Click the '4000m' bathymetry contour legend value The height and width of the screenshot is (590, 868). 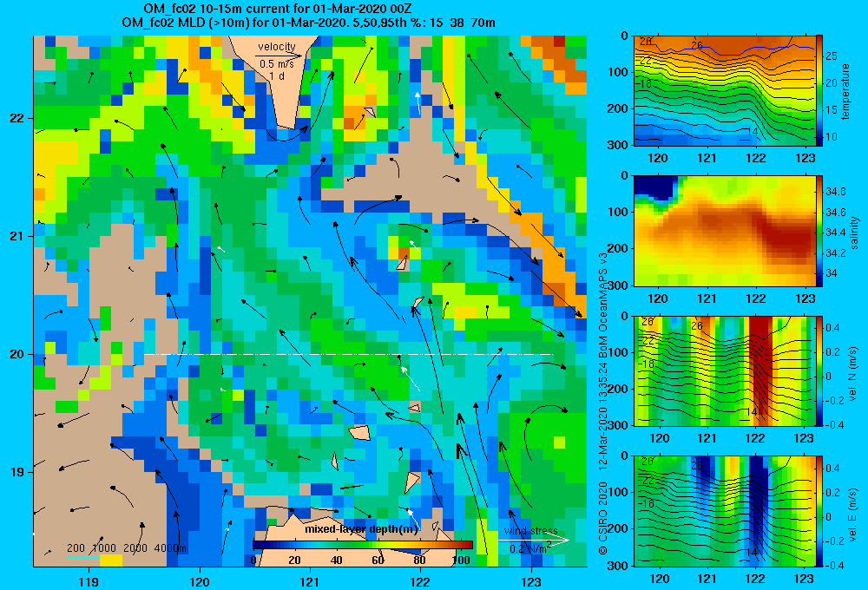[x=170, y=548]
